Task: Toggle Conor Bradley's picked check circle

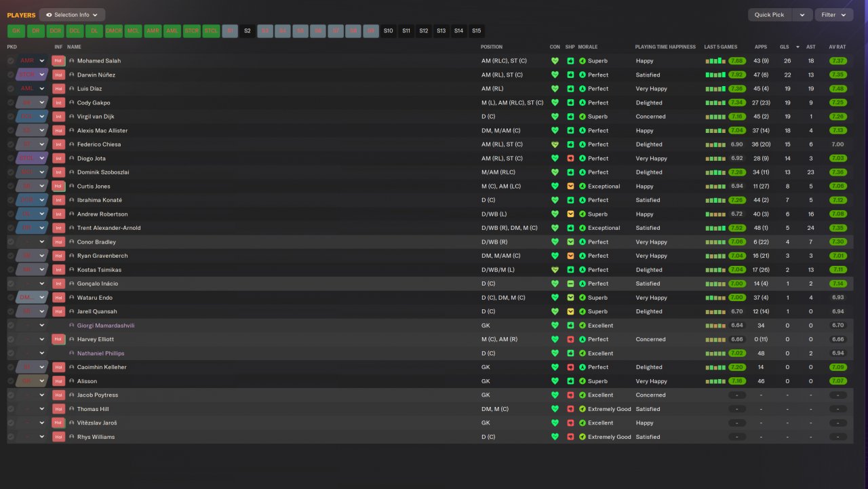Action: point(11,242)
